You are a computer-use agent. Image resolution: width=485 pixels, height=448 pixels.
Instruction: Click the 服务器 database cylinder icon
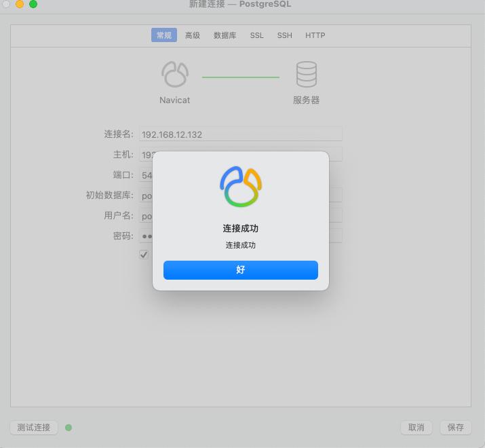[306, 74]
